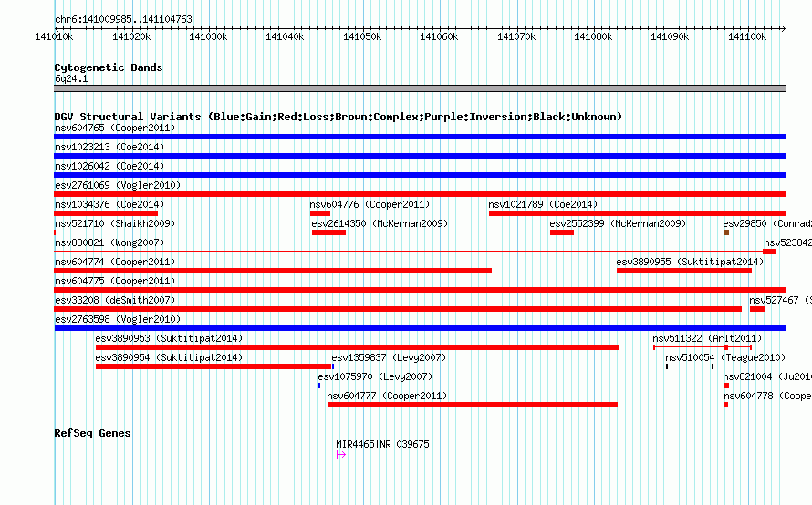Screen dimensions: 812x505
Task: Click the 141070k ruler tick label
Action: (x=516, y=36)
